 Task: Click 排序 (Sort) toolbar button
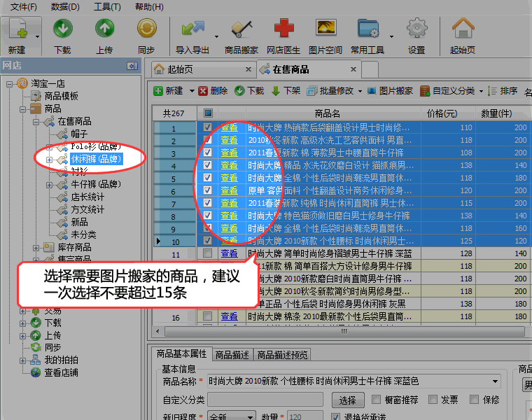503,91
